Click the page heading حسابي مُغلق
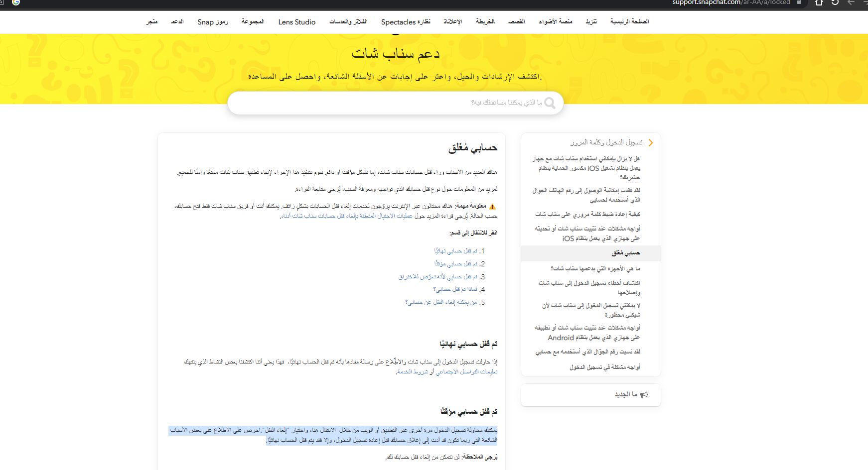This screenshot has height=470, width=868. (x=473, y=148)
